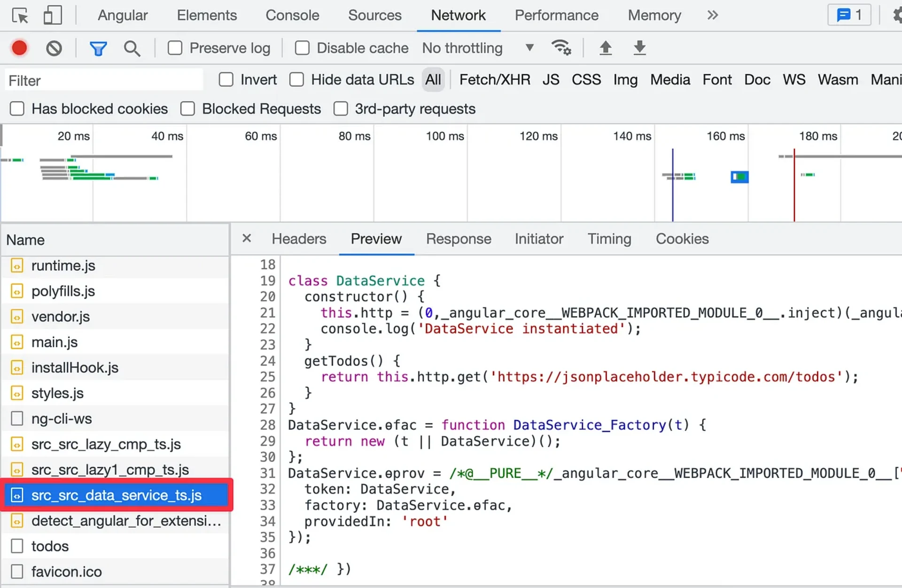Viewport: 902px width, 588px height.
Task: Activate the inspect element picker
Action: coord(20,15)
